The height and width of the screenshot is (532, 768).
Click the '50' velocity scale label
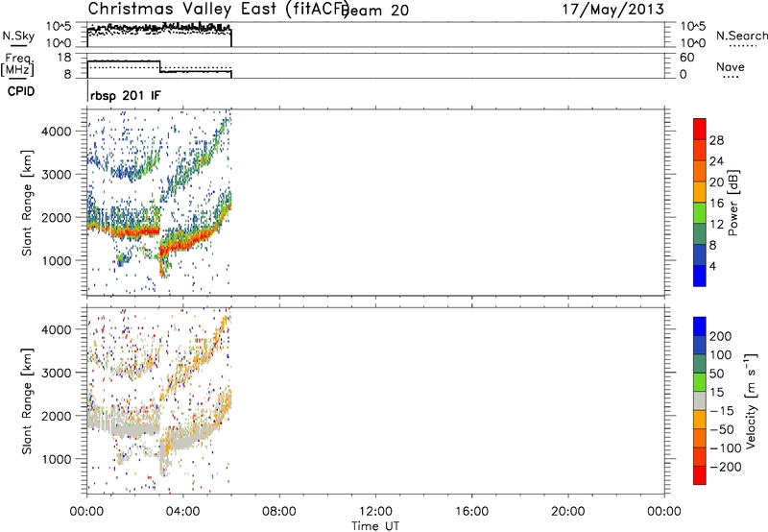717,374
